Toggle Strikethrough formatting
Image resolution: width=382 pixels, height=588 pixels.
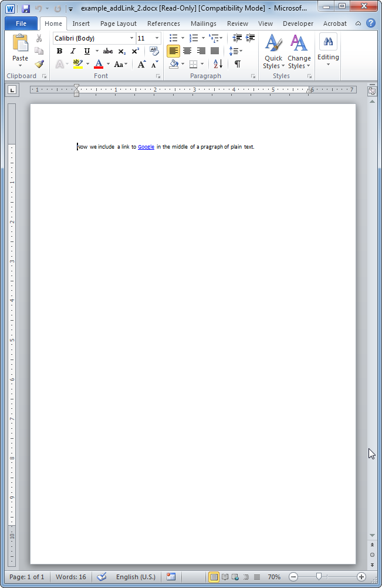tap(108, 51)
